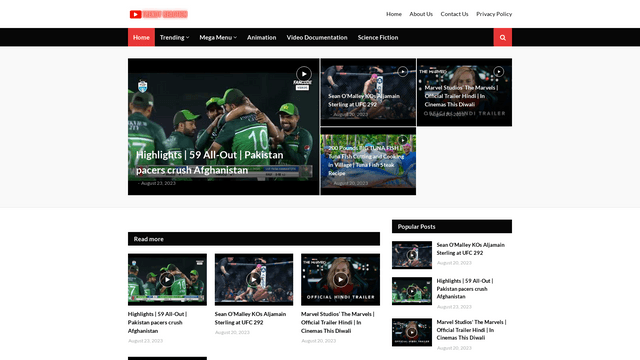This screenshot has height=360, width=640.
Task: Play the featured Pakistan highlights video icon
Action: click(x=304, y=74)
